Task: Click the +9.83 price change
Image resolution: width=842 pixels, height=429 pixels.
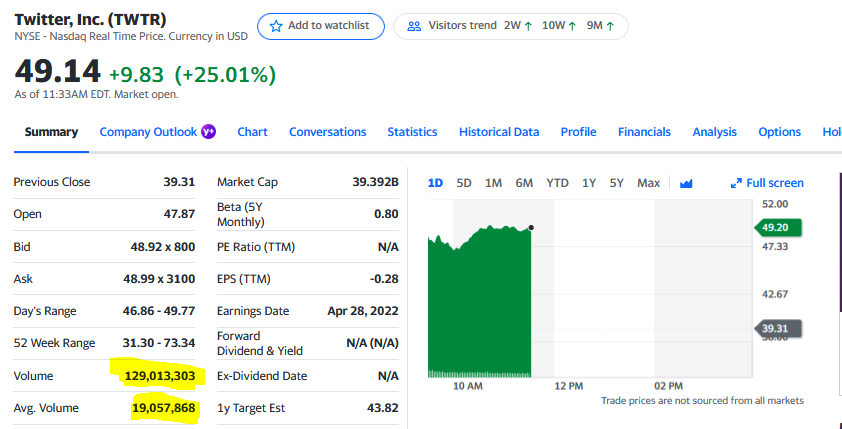Action: click(x=136, y=75)
